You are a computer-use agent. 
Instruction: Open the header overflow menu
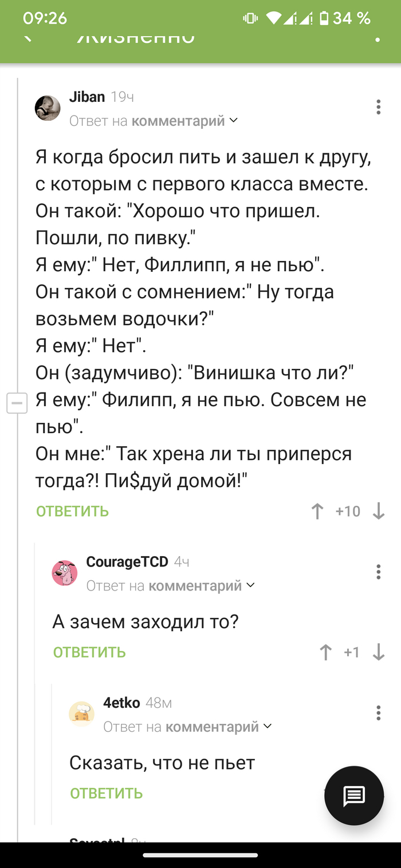[x=376, y=38]
